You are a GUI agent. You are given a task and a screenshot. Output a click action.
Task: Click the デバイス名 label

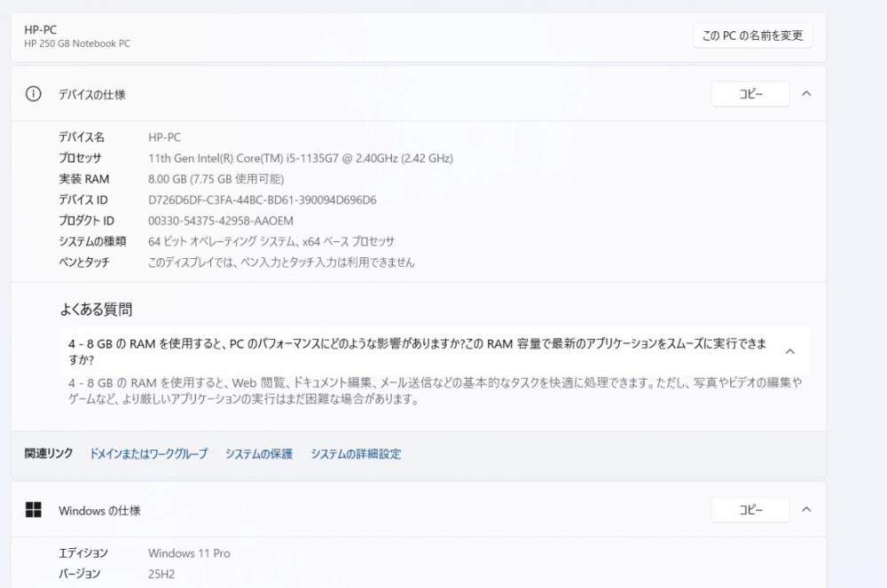point(82,137)
